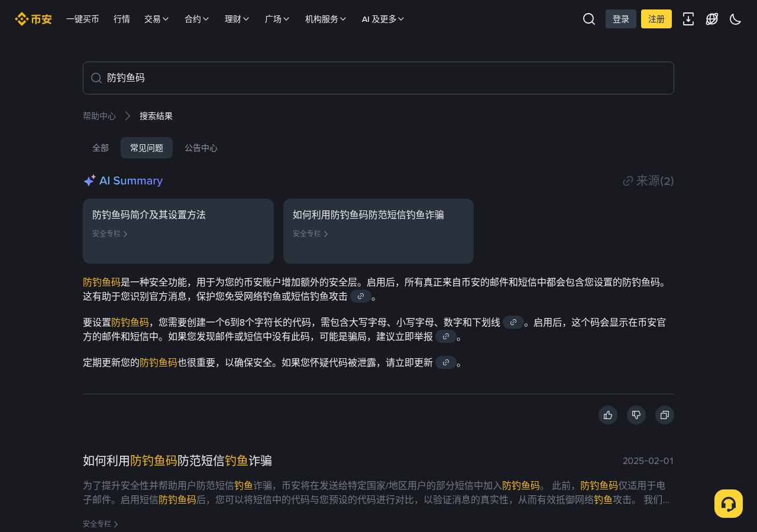
Task: Expand the 机构服务 dropdown menu
Action: pyautogui.click(x=326, y=19)
